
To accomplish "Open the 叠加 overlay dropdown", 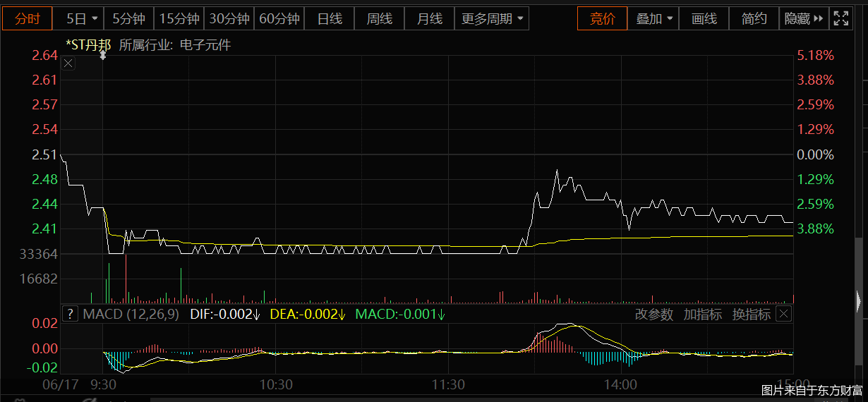I will pos(653,19).
